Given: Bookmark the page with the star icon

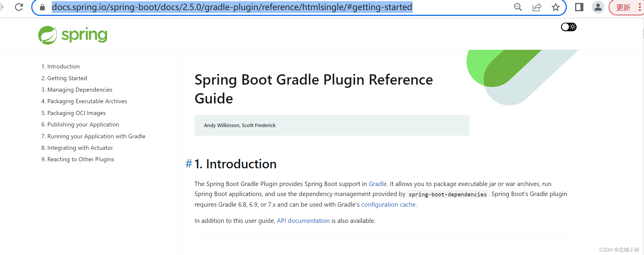Looking at the screenshot, I should coord(556,7).
